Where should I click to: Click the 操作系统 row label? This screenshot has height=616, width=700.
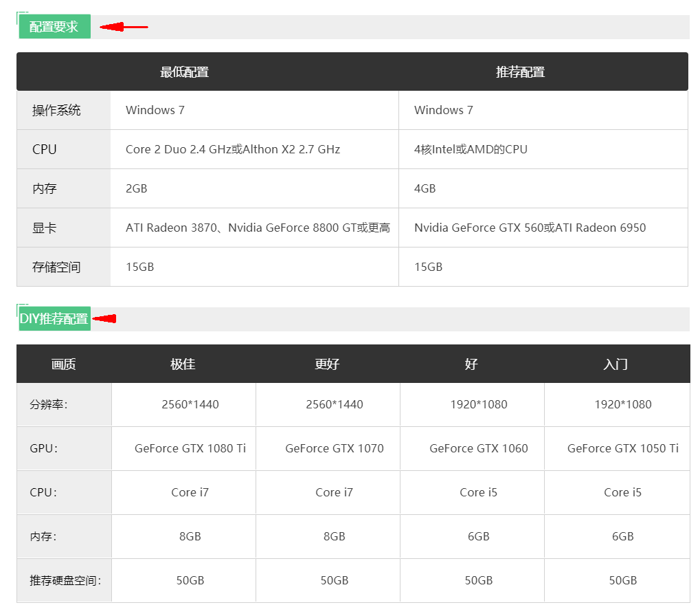coord(56,110)
